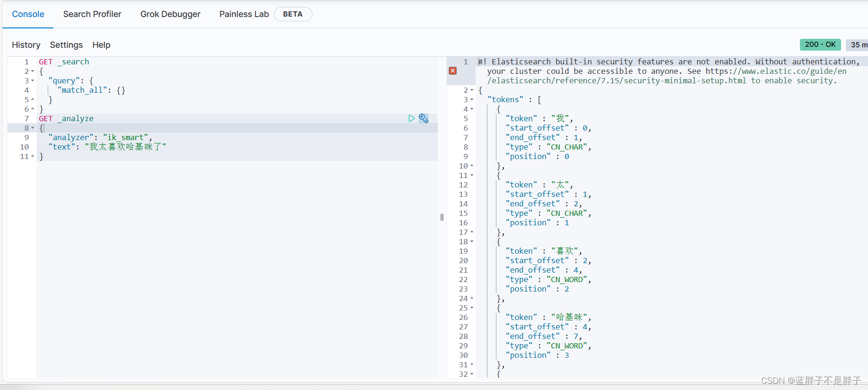
Task: Toggle response fold arrow at line 24
Action: coord(472,298)
